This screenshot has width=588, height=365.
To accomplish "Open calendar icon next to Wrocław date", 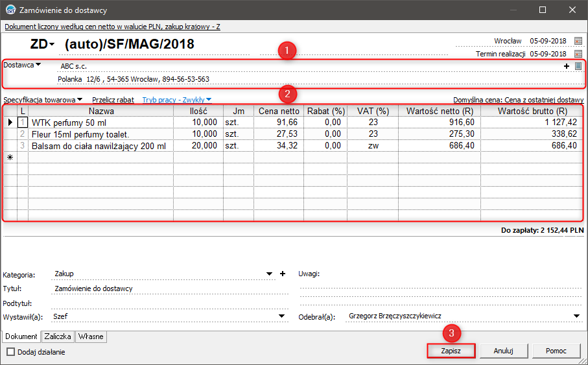I will pos(578,41).
